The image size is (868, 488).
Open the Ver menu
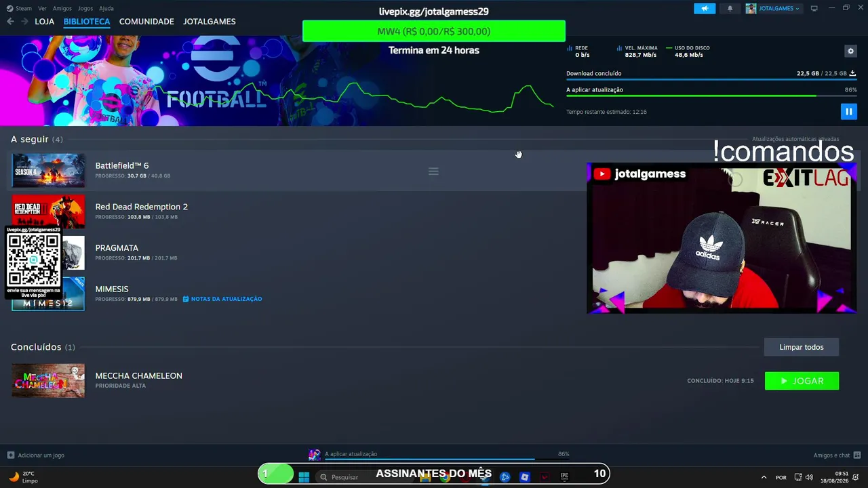(42, 8)
